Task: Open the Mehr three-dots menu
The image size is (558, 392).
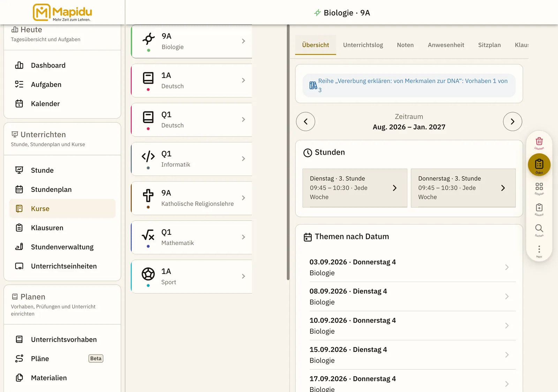Action: pos(539,251)
